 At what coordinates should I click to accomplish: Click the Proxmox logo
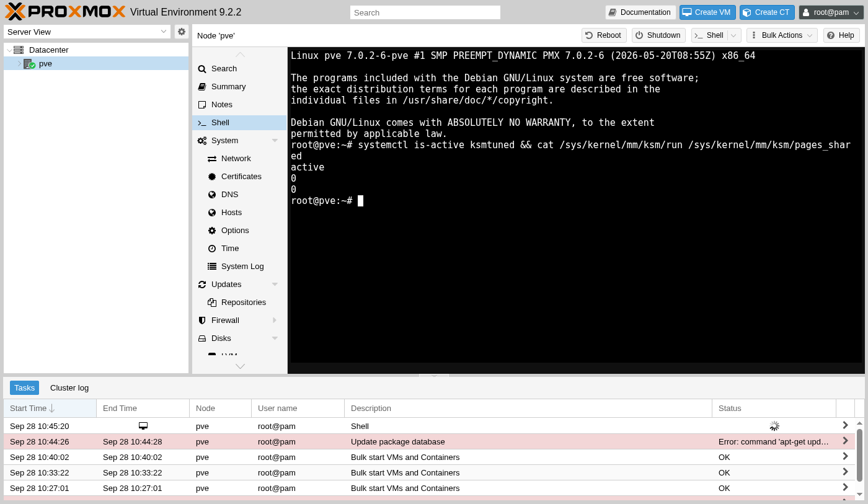click(65, 12)
